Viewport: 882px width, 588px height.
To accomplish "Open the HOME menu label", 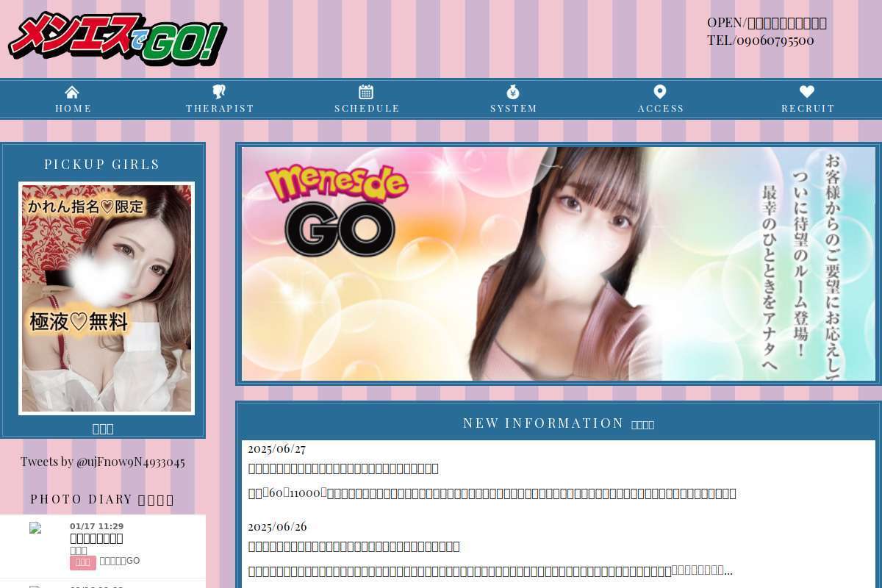I will [x=73, y=108].
